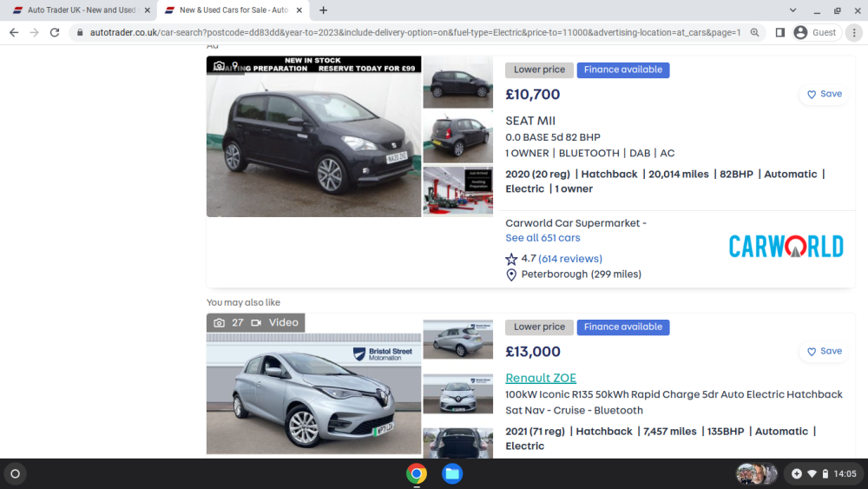The width and height of the screenshot is (868, 489).
Task: View Renault ZOE open boot thumbnail
Action: pos(457,443)
